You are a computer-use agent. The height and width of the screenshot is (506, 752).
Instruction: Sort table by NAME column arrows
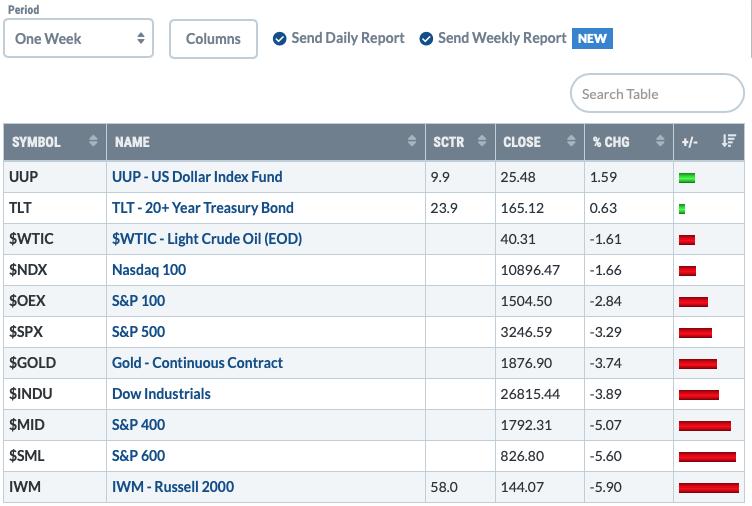tap(411, 141)
